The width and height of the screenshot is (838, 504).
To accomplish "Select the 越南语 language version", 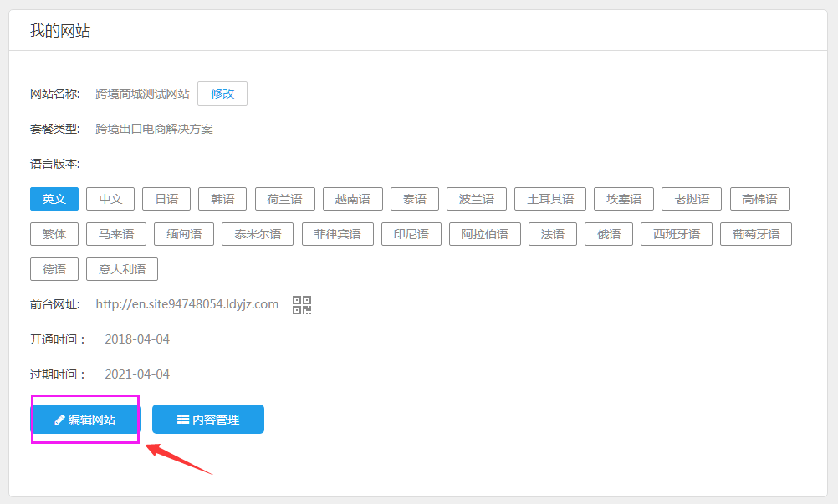I will [352, 199].
